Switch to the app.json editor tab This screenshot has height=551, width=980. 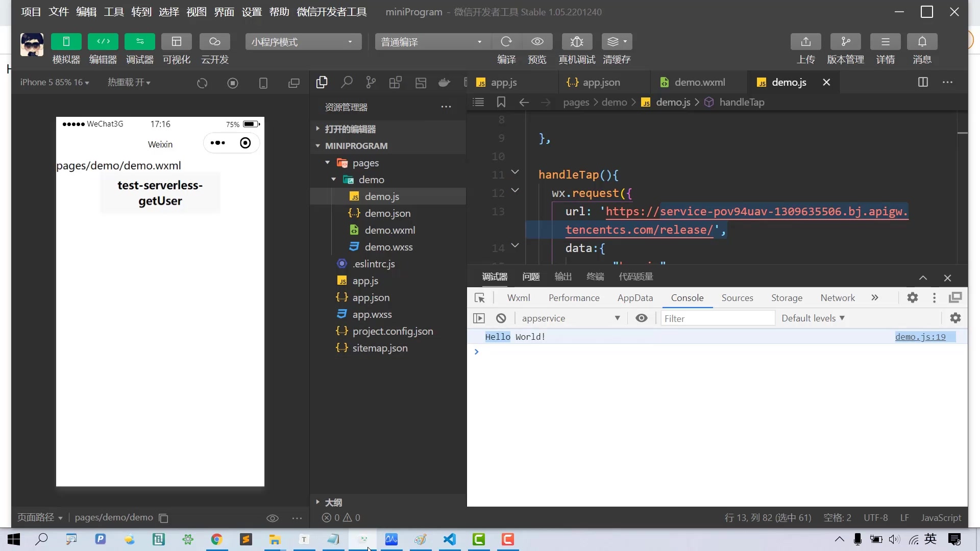click(604, 82)
